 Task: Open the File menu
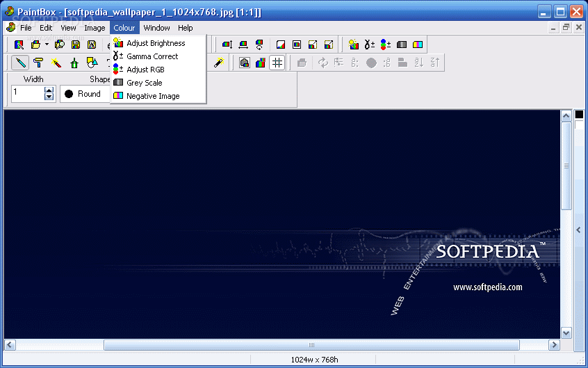(x=26, y=28)
